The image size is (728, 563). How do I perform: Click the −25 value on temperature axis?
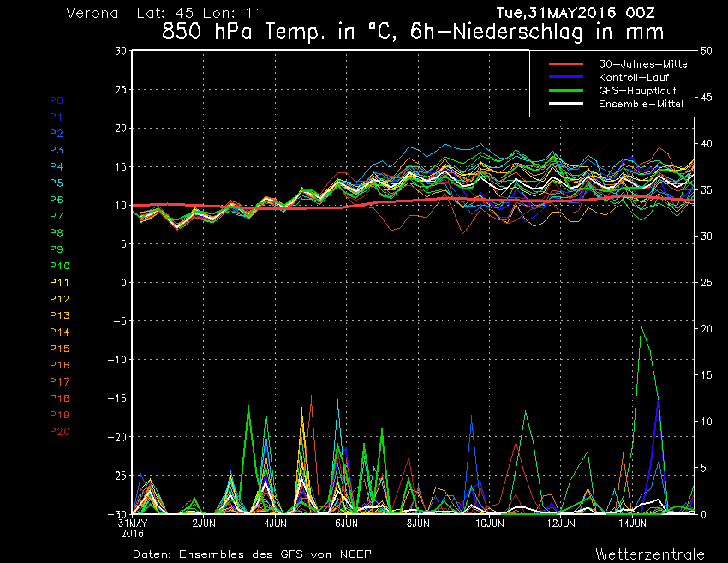tap(117, 476)
